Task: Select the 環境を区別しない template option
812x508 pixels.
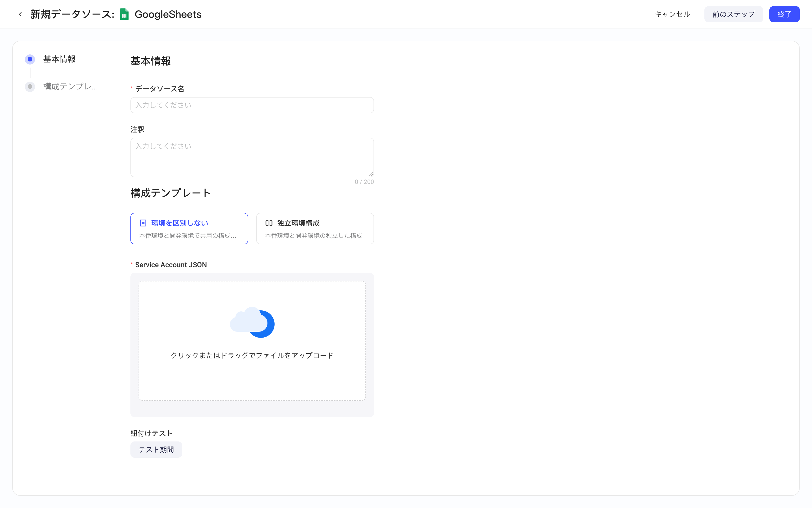Action: coord(189,228)
